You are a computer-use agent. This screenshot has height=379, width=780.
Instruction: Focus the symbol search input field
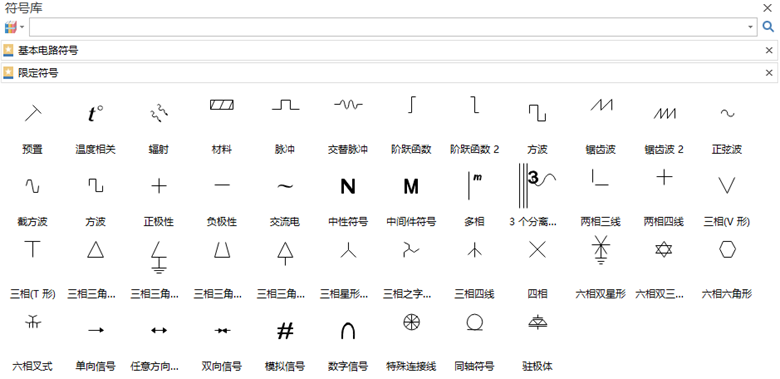[388, 27]
